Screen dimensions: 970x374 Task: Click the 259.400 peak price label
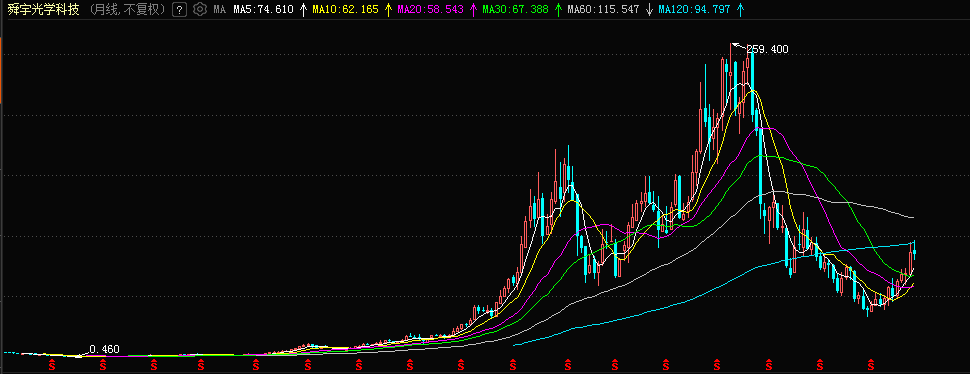[x=767, y=49]
